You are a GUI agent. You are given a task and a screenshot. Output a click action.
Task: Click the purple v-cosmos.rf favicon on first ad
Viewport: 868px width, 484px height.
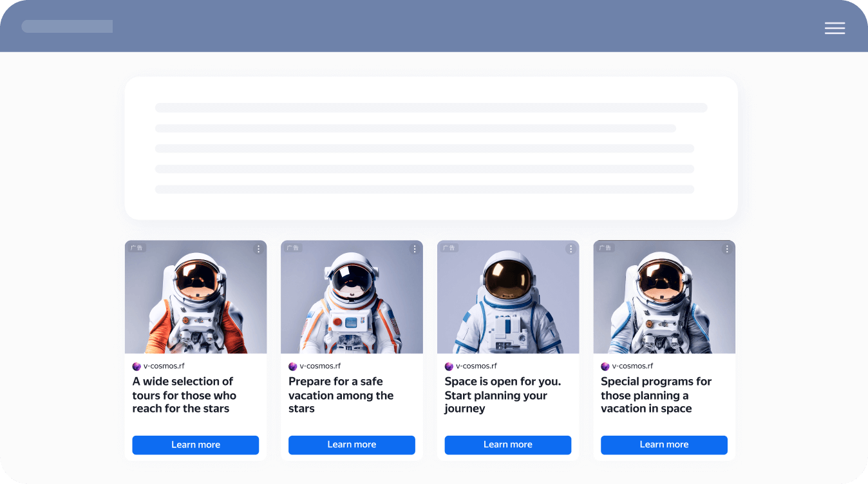[x=137, y=366]
